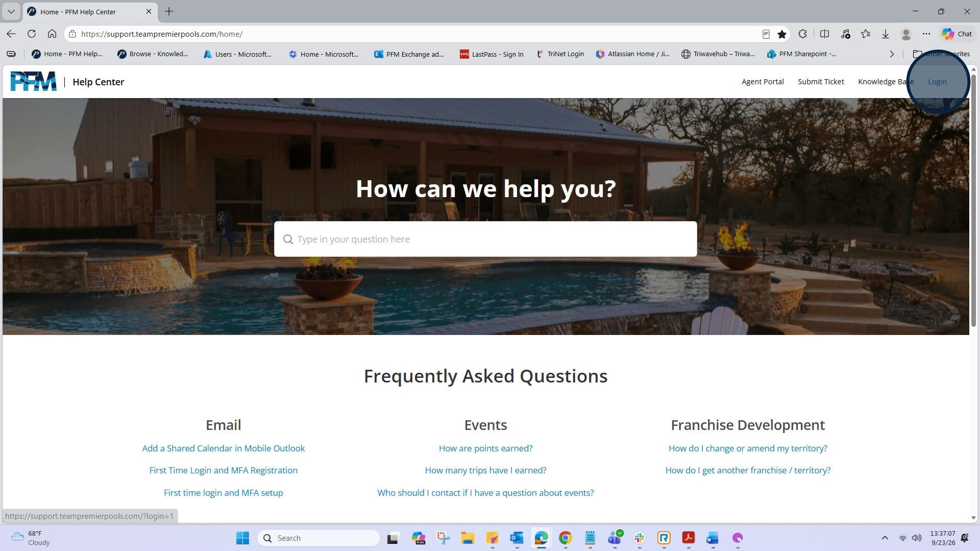Expand the tab search dropdown arrow
980x551 pixels.
[11, 11]
